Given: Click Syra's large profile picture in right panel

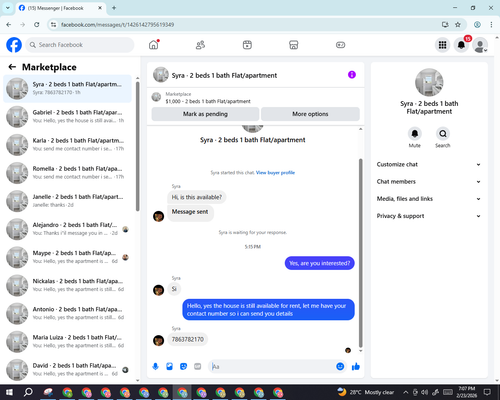Looking at the screenshot, I should click(x=429, y=82).
